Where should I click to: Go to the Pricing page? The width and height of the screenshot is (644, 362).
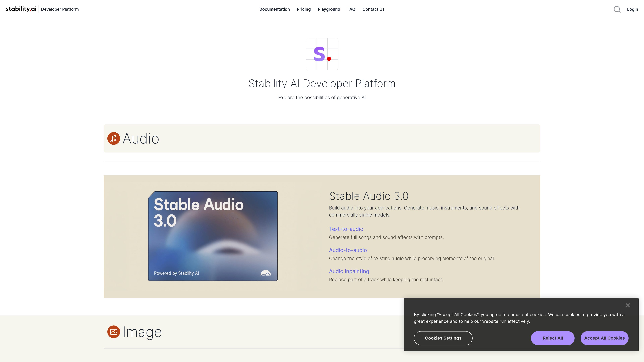tap(304, 9)
